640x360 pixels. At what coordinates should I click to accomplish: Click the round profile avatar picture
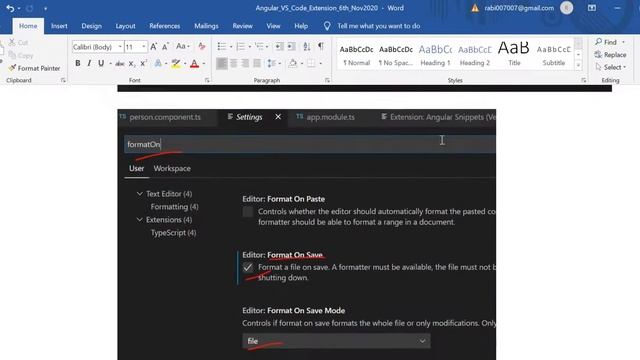point(567,8)
